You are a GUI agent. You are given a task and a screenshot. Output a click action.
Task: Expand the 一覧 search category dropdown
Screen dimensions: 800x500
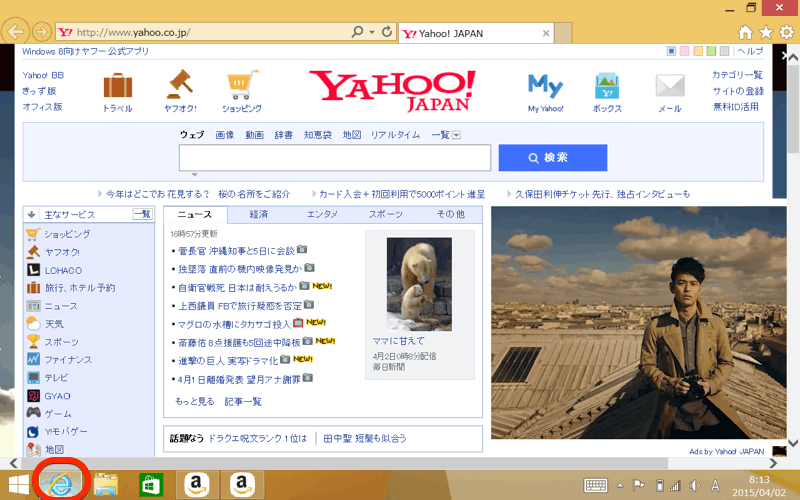pos(456,135)
